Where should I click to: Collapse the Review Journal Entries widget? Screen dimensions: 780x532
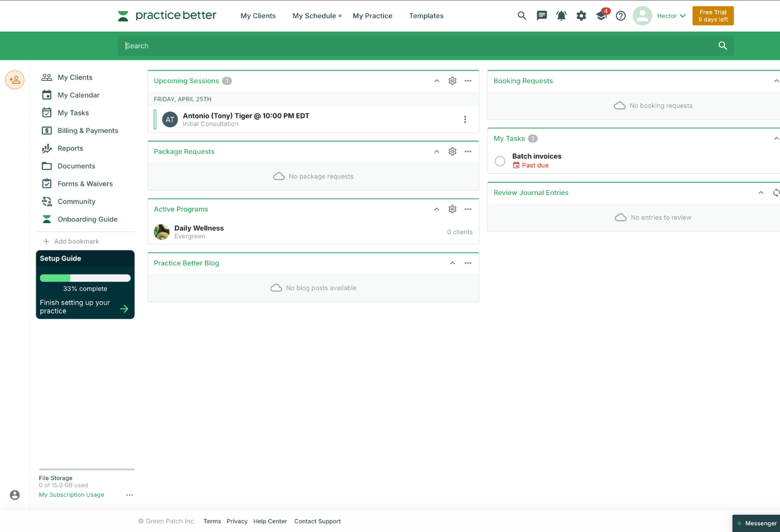coord(761,193)
